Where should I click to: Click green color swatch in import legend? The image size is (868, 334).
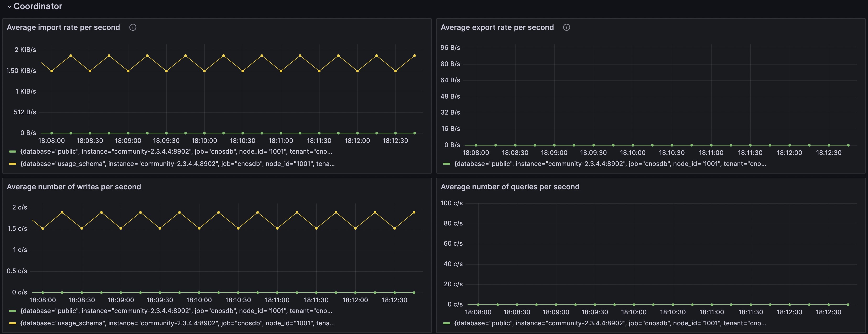pyautogui.click(x=13, y=152)
